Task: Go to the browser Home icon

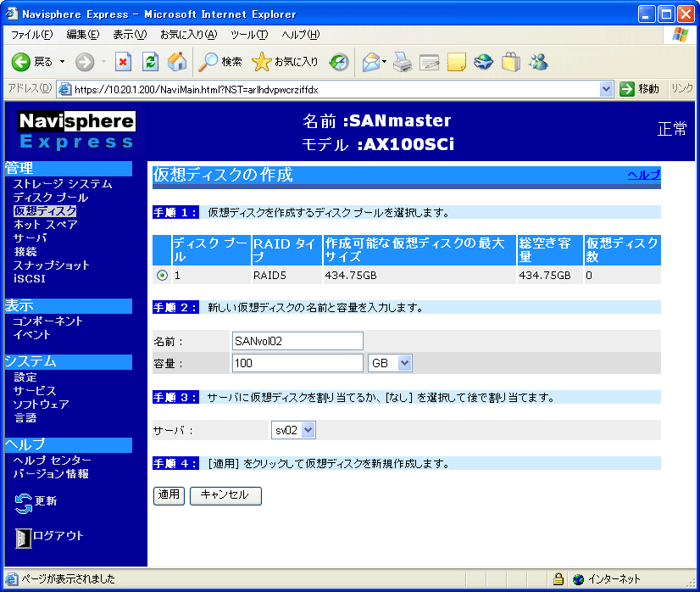Action: click(177, 62)
